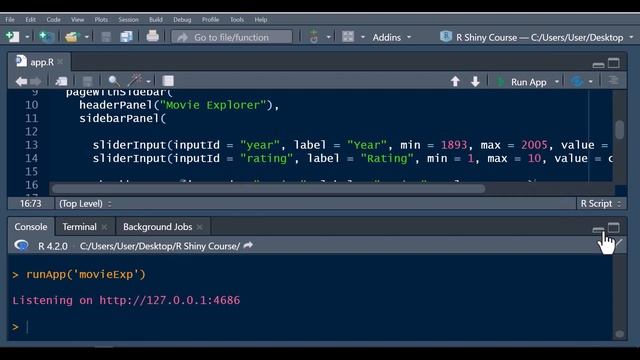Go back to previous source location

point(21,81)
